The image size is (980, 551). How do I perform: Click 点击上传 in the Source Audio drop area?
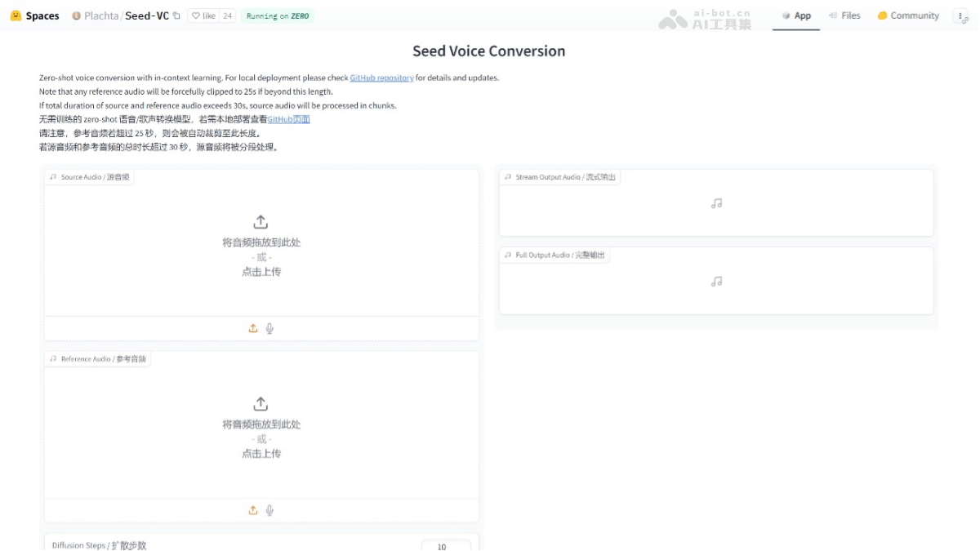click(260, 270)
